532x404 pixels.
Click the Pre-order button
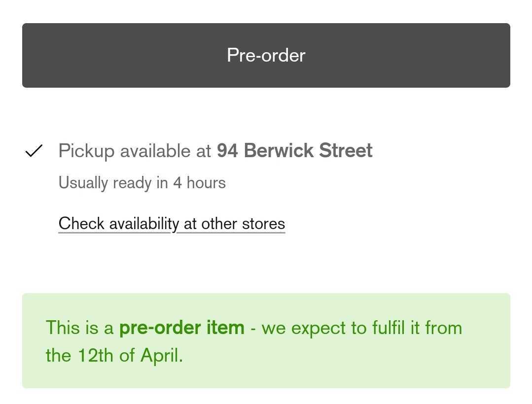pyautogui.click(x=266, y=55)
